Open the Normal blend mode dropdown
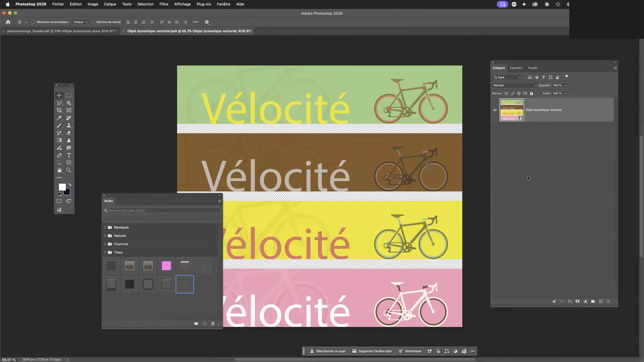The height and width of the screenshot is (362, 644). [x=515, y=85]
